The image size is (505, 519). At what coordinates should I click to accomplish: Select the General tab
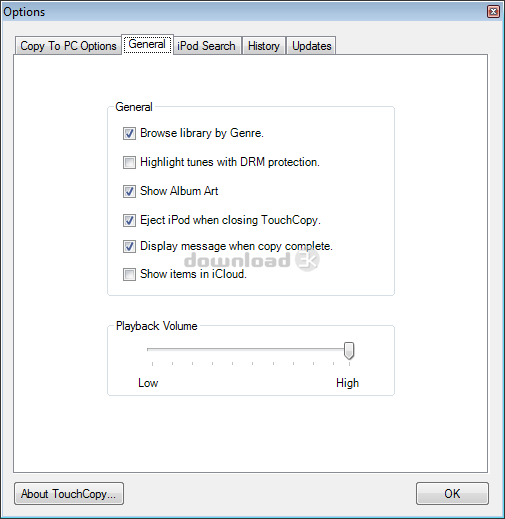click(147, 44)
